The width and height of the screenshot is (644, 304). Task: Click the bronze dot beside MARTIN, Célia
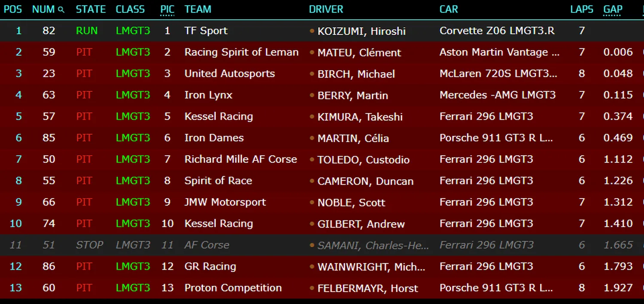pos(312,138)
